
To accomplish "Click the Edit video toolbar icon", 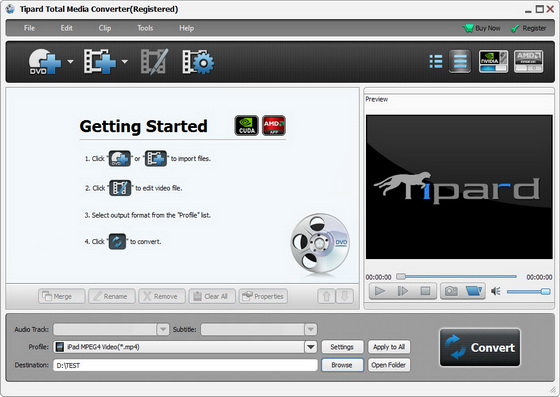I will pos(154,62).
